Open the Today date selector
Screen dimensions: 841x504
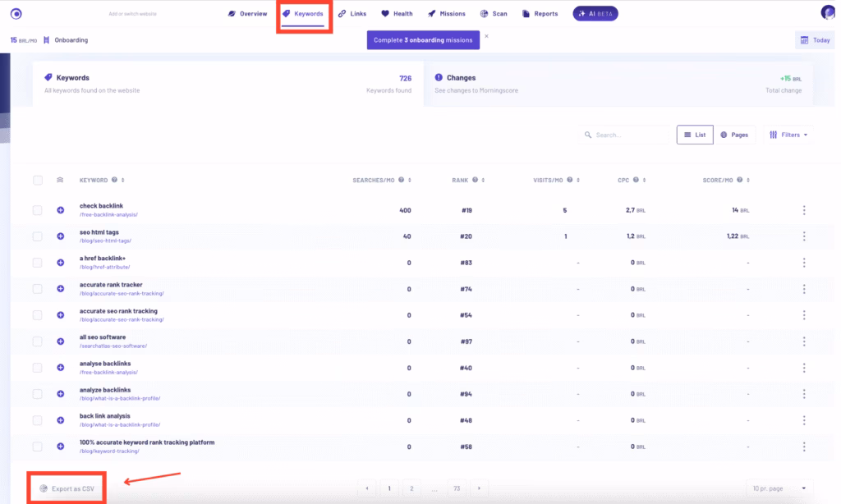pyautogui.click(x=814, y=39)
